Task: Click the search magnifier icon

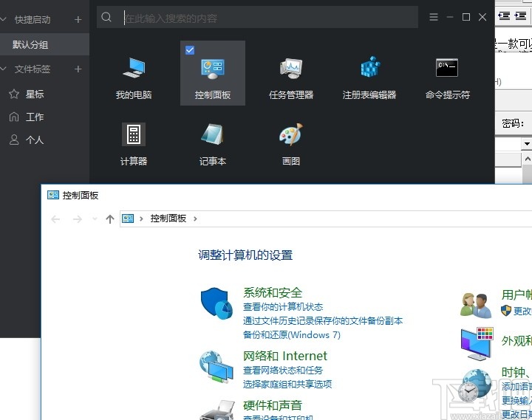Action: pos(106,17)
